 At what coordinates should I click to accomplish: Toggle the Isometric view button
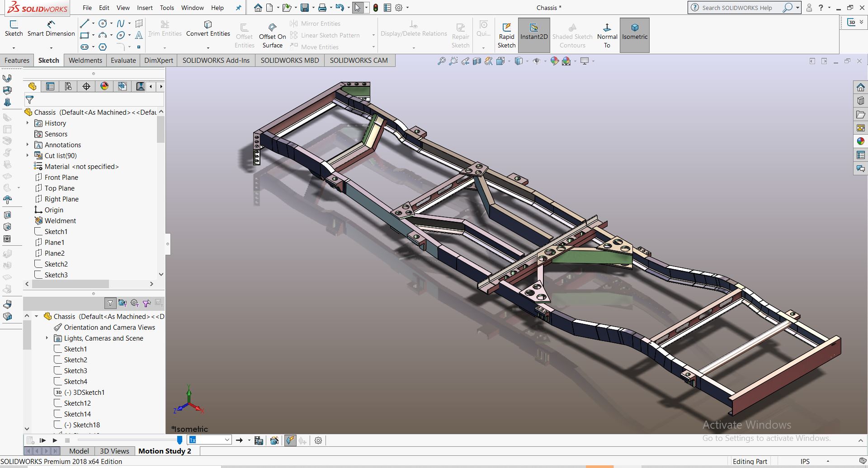click(x=635, y=35)
